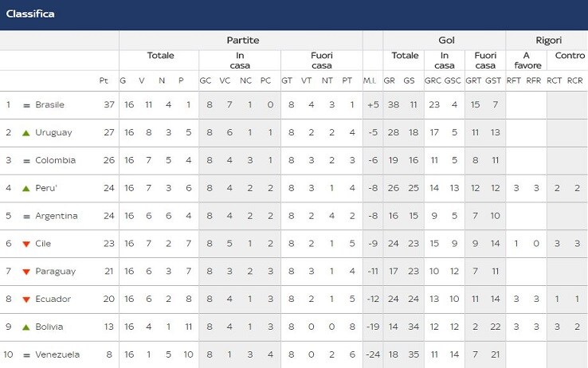Viewport: 588px width, 368px height.
Task: Click the green up arrow beside Peru'
Action: coord(25,188)
